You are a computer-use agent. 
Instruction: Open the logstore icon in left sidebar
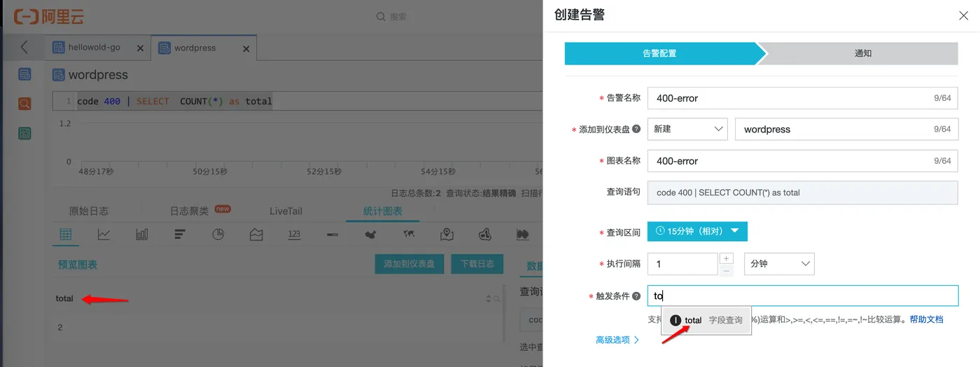click(24, 74)
